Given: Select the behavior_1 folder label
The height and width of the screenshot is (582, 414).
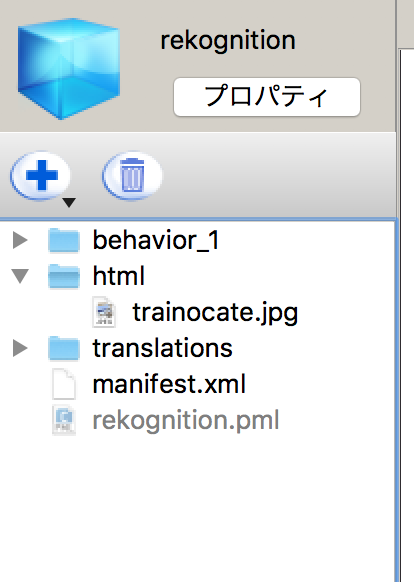Looking at the screenshot, I should [x=156, y=241].
